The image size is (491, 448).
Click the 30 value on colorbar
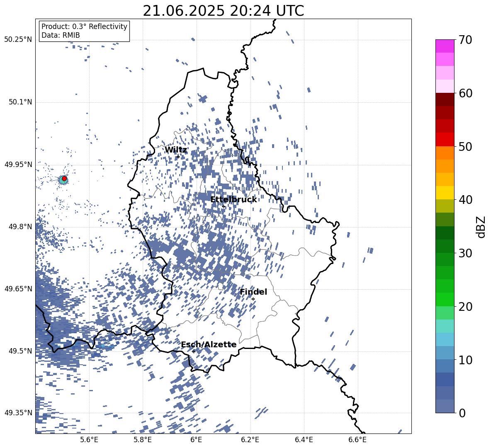pyautogui.click(x=465, y=253)
